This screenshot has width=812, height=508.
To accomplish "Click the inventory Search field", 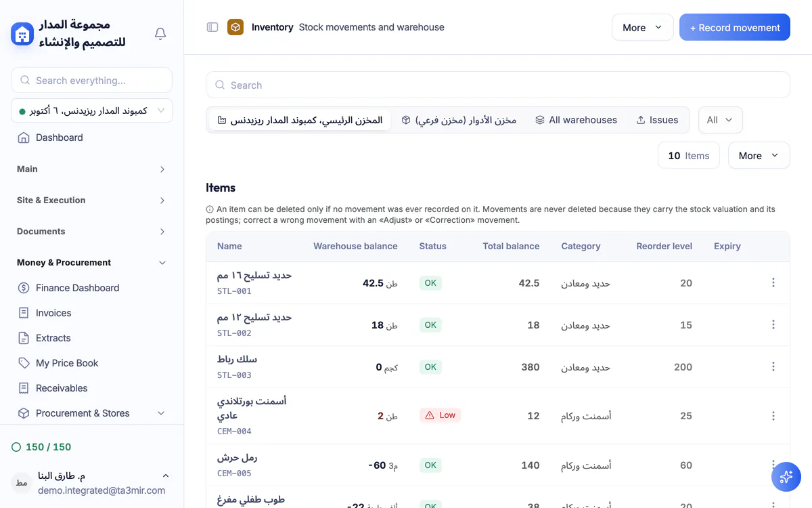I will pyautogui.click(x=498, y=85).
